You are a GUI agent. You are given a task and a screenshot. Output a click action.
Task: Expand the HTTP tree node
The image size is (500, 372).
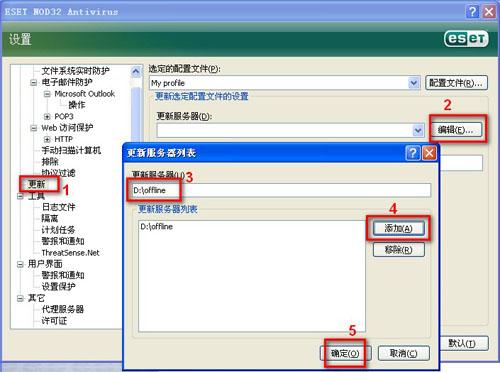pos(47,139)
